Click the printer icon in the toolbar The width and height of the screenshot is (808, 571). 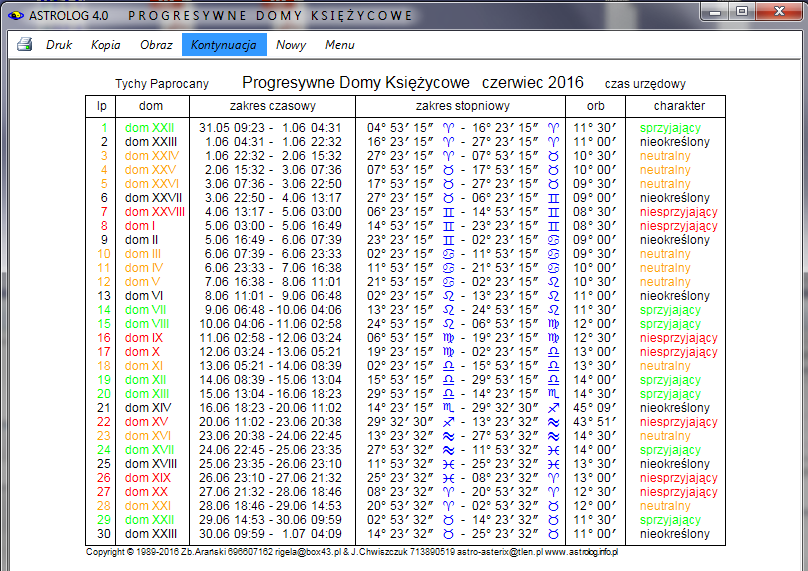click(x=24, y=45)
